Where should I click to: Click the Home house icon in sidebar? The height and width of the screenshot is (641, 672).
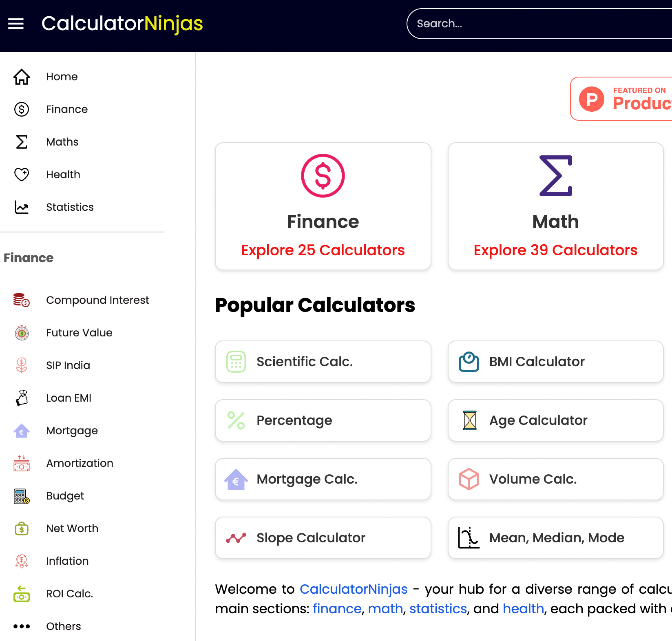pos(22,77)
